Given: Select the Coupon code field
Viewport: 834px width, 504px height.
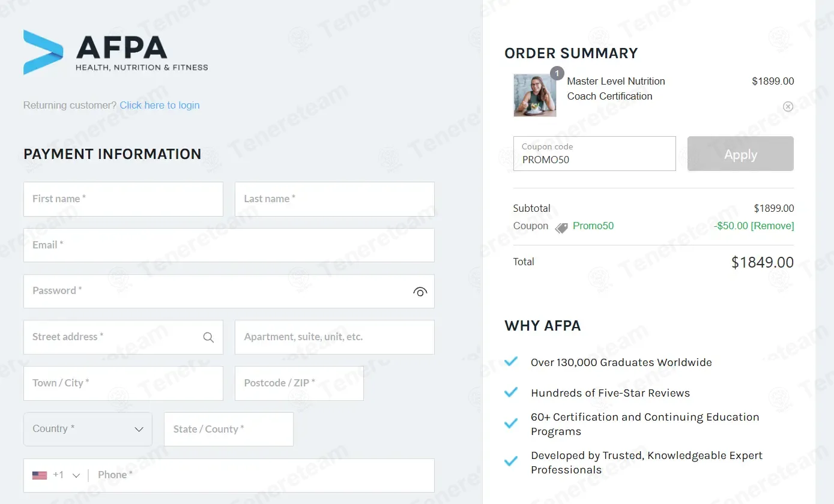Looking at the screenshot, I should (594, 154).
